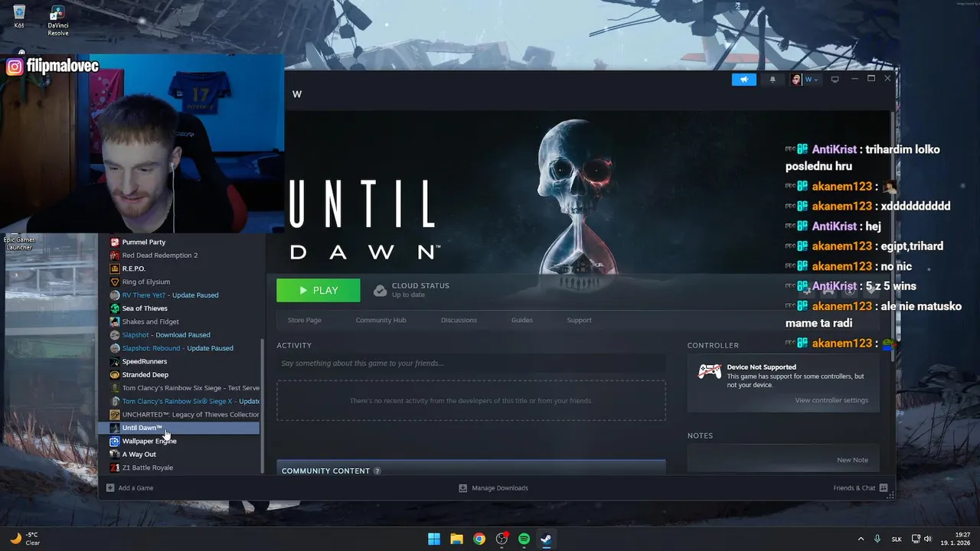Click the Z1 Battle Royale icon
This screenshot has height=551, width=980.
(115, 468)
